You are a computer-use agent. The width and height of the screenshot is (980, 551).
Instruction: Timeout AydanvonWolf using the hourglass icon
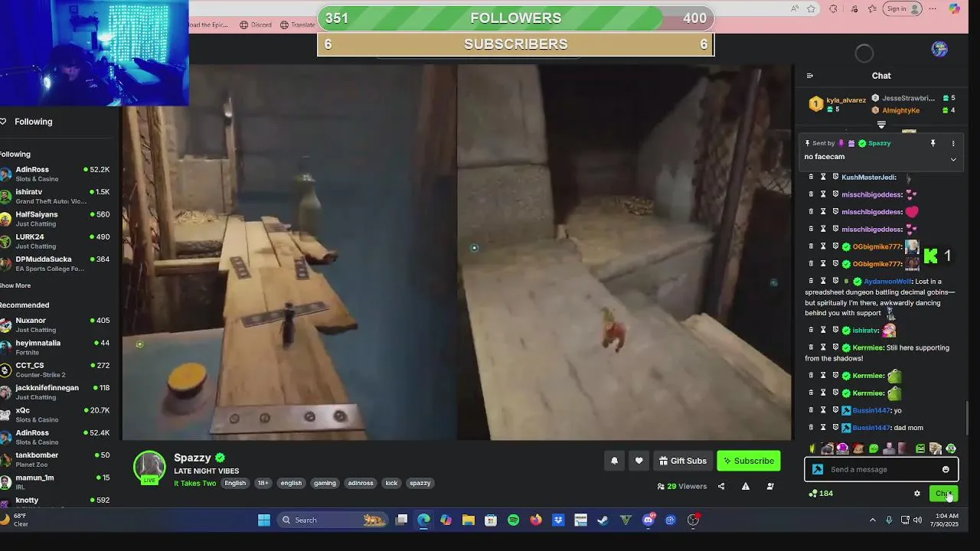(x=823, y=281)
